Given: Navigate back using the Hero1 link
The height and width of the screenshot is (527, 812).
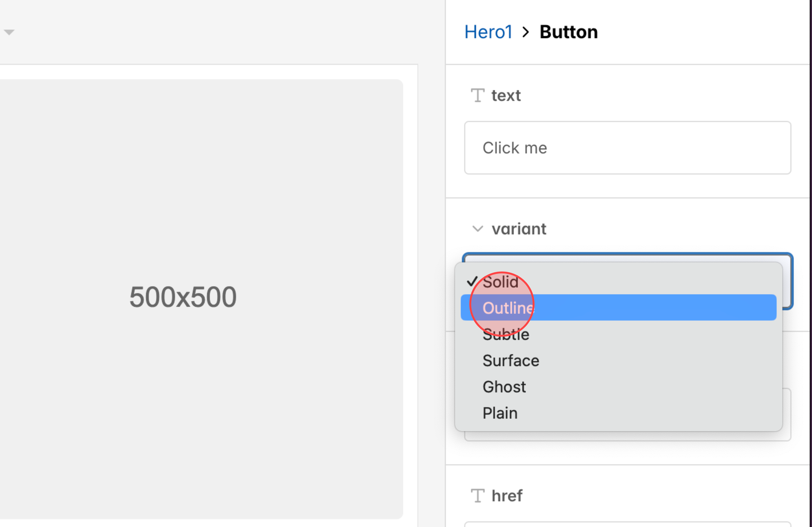Looking at the screenshot, I should pos(488,32).
